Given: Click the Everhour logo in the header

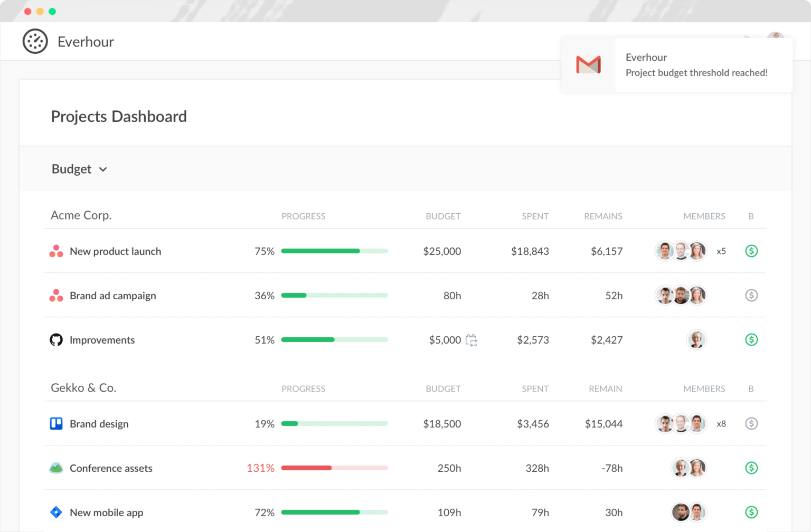Looking at the screenshot, I should 35,41.
